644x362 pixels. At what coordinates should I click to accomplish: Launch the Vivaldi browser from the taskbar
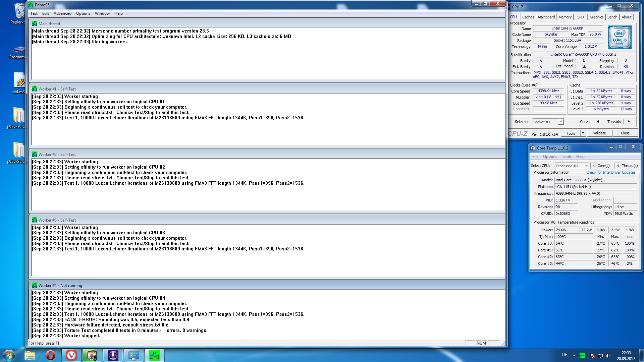tap(71, 355)
